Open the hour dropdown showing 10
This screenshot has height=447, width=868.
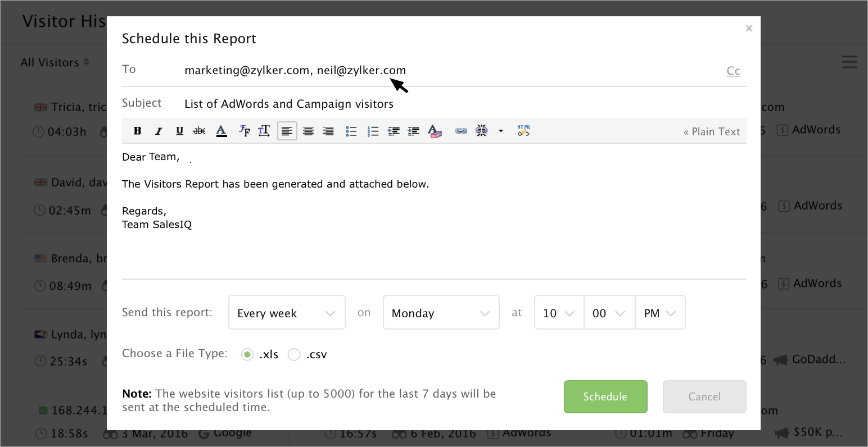tap(559, 313)
